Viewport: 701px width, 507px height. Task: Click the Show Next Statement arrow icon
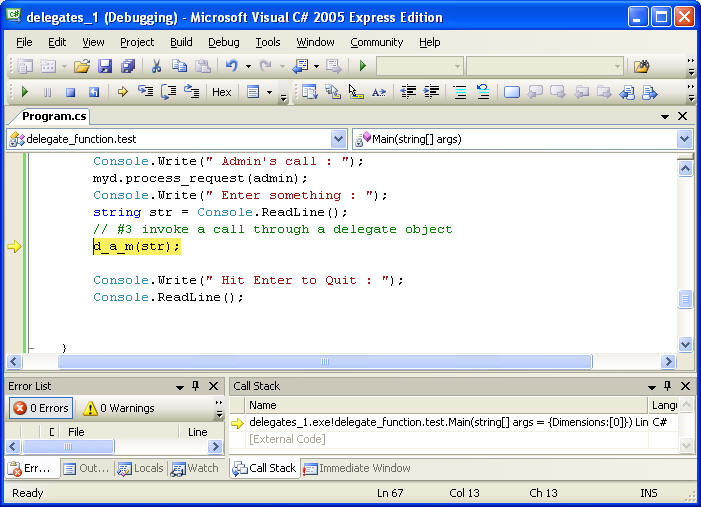(123, 92)
